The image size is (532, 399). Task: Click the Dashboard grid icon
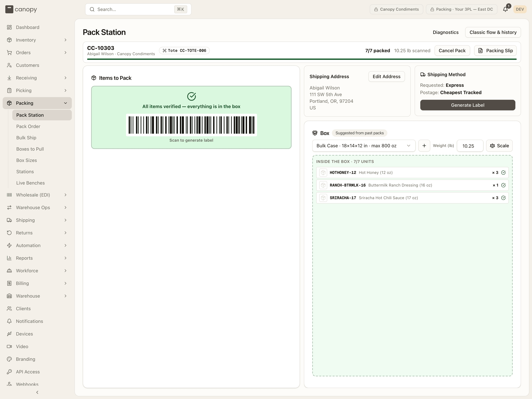[x=9, y=27]
